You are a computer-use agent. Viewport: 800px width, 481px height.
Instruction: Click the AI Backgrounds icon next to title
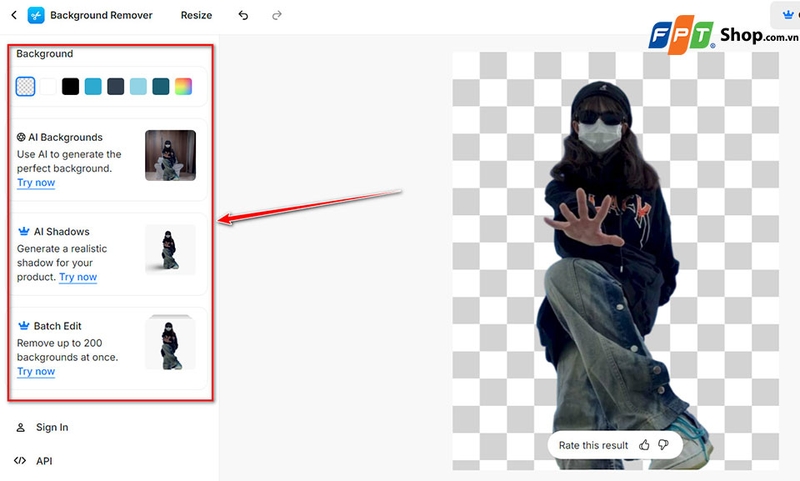tap(21, 137)
